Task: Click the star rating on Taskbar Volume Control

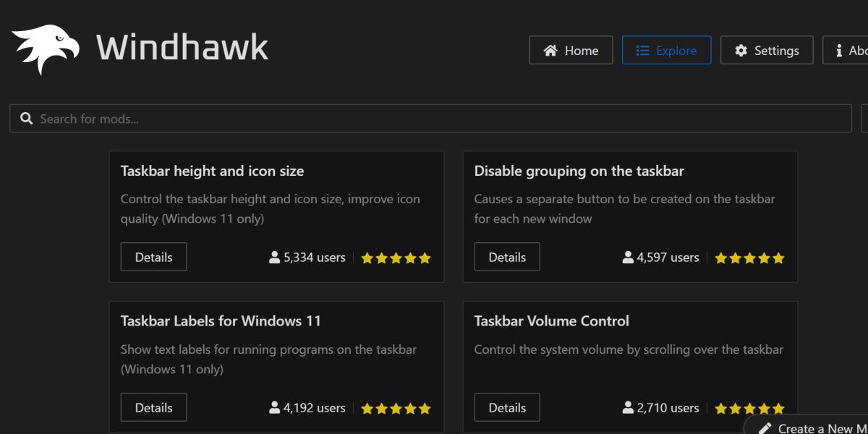Action: (x=749, y=407)
